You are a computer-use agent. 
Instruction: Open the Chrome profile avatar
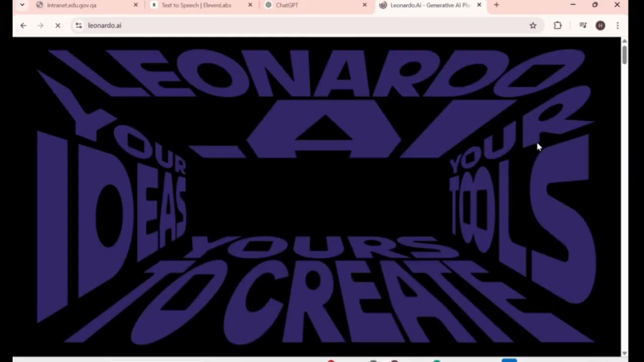click(x=600, y=25)
